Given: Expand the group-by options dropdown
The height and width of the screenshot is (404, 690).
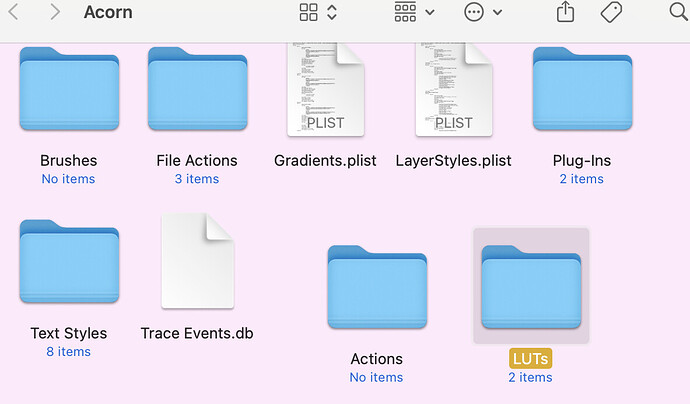Looking at the screenshot, I should click(414, 13).
